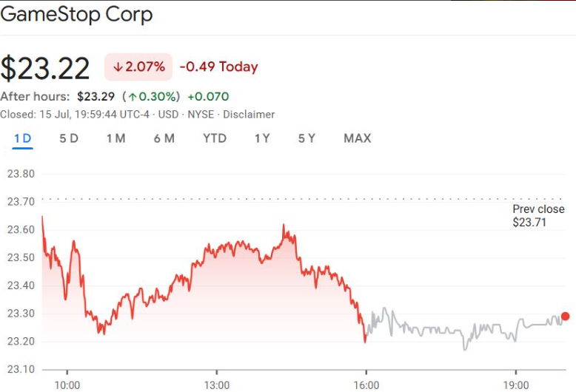Image resolution: width=576 pixels, height=392 pixels.
Task: Click the Prev close $23.71 label
Action: [x=538, y=215]
